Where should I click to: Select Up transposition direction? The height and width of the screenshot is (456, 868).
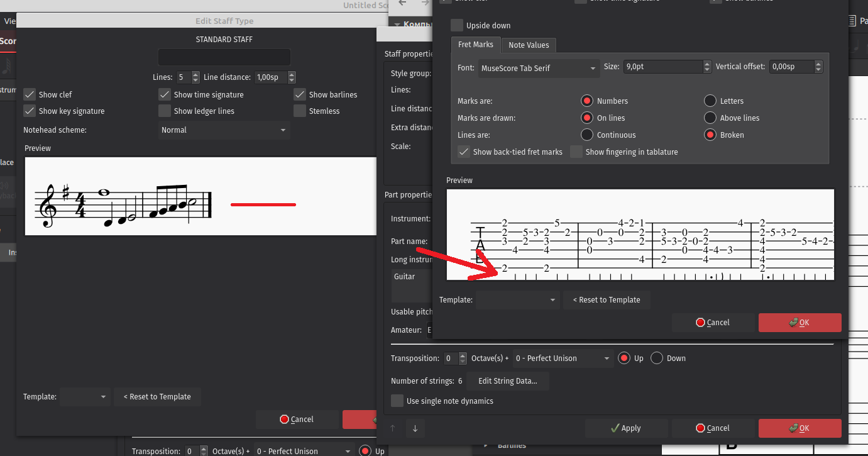(x=624, y=358)
